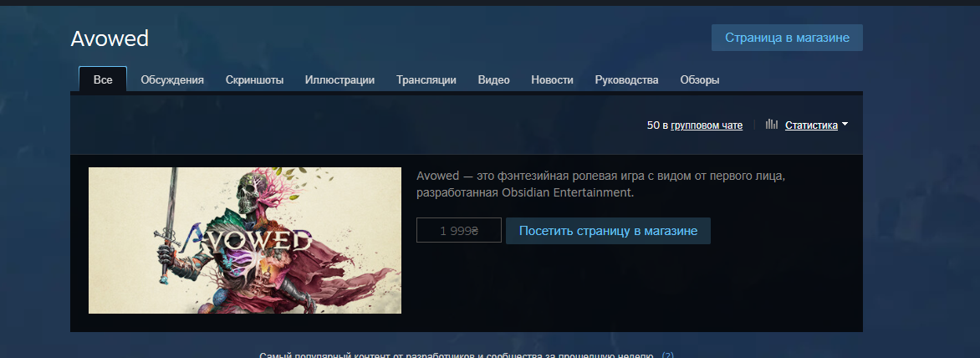The width and height of the screenshot is (980, 358).
Task: Click the Страница в магазине button
Action: pos(787,38)
